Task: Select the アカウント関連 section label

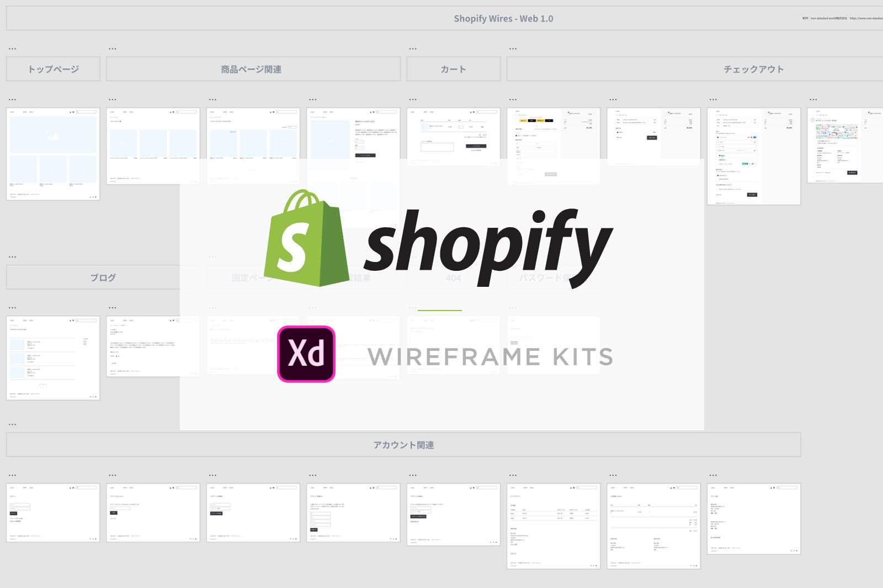Action: (x=403, y=445)
